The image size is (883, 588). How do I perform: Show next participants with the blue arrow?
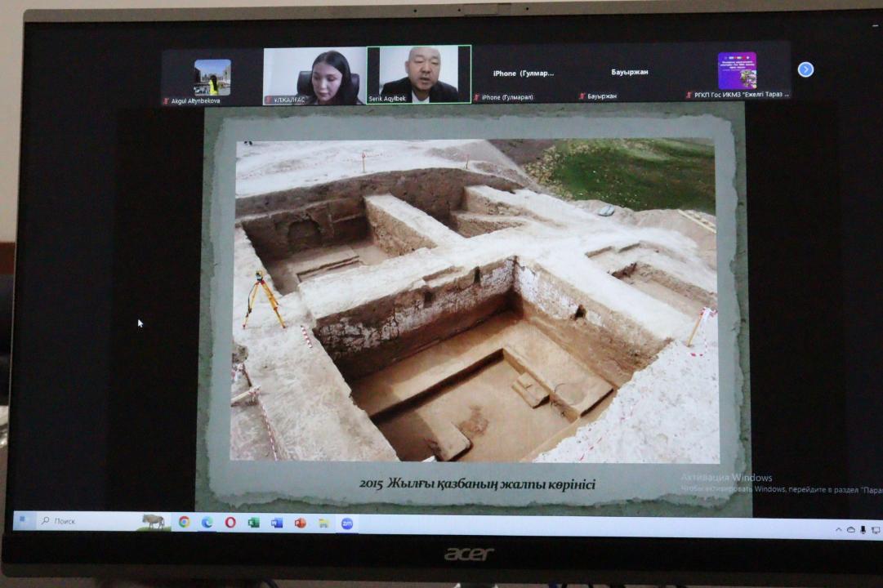click(805, 69)
